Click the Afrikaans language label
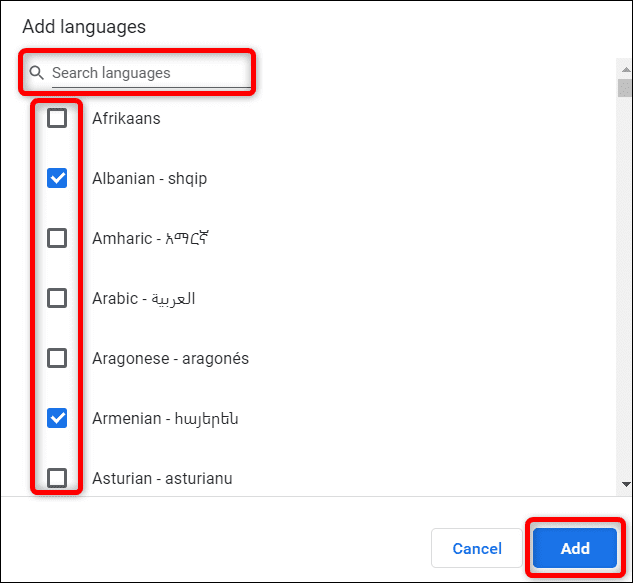 click(126, 118)
